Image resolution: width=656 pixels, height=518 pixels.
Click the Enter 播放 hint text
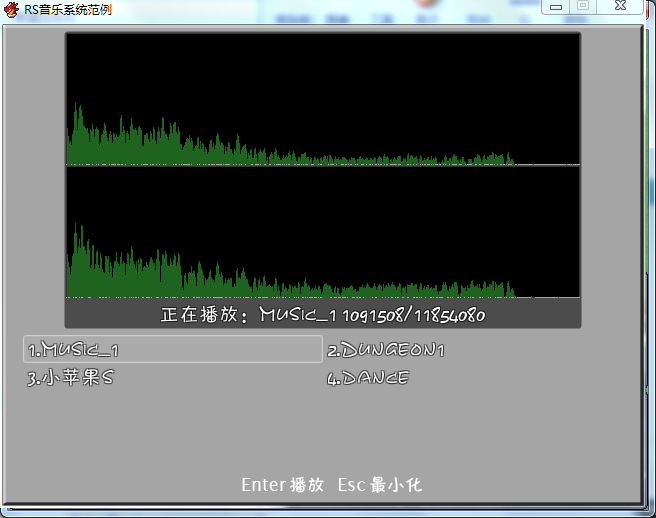point(282,485)
